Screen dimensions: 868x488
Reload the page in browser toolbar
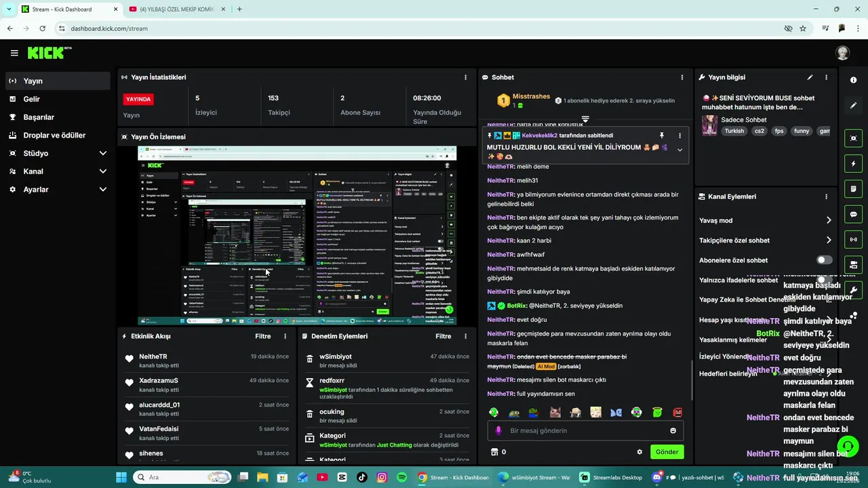42,28
